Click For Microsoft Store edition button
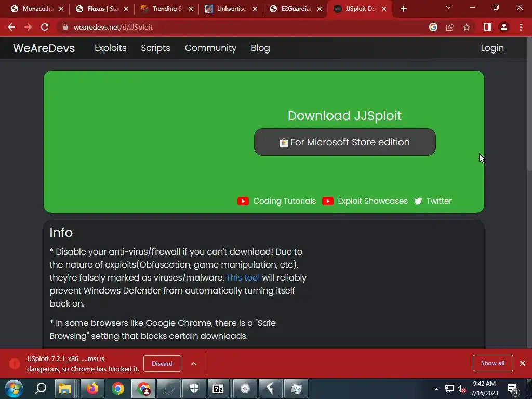The width and height of the screenshot is (532, 399). pos(345,142)
